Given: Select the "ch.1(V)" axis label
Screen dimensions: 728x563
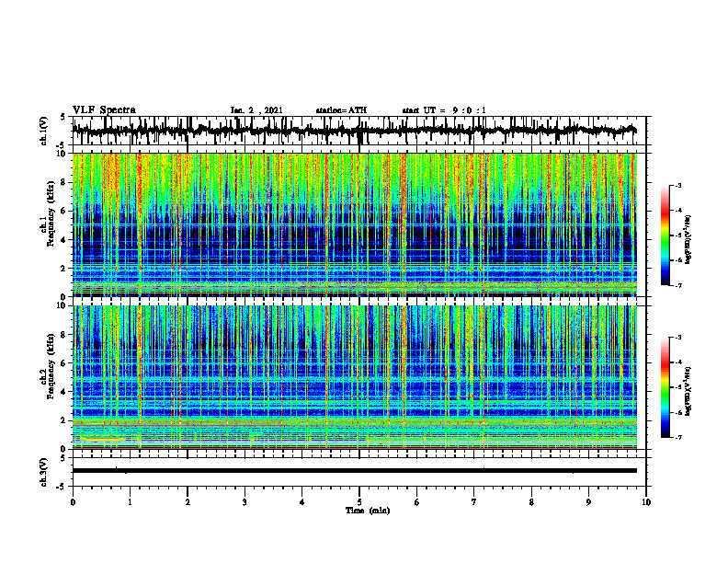Looking at the screenshot, I should click(x=43, y=131).
